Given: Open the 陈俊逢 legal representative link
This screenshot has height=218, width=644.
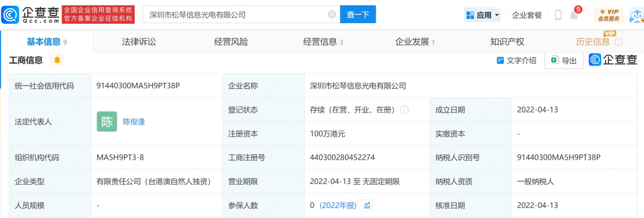Looking at the screenshot, I should pos(134,122).
